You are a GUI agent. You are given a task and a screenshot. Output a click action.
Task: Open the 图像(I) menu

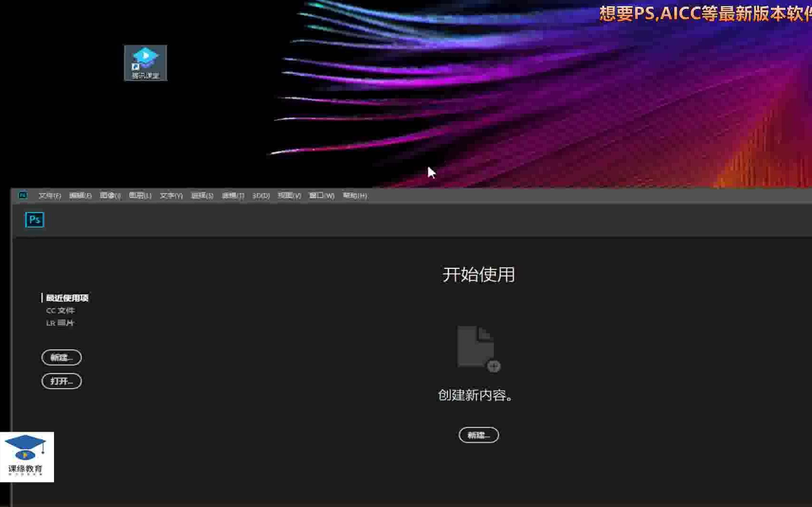(x=110, y=196)
